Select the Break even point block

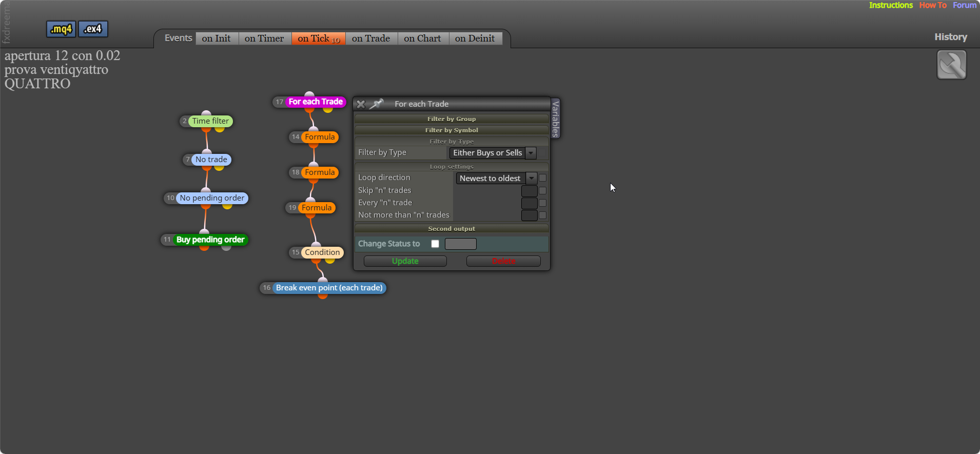(329, 288)
